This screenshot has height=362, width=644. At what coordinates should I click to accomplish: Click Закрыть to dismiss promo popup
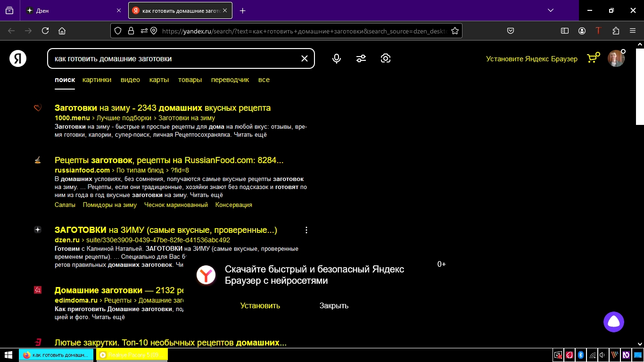[x=334, y=306]
